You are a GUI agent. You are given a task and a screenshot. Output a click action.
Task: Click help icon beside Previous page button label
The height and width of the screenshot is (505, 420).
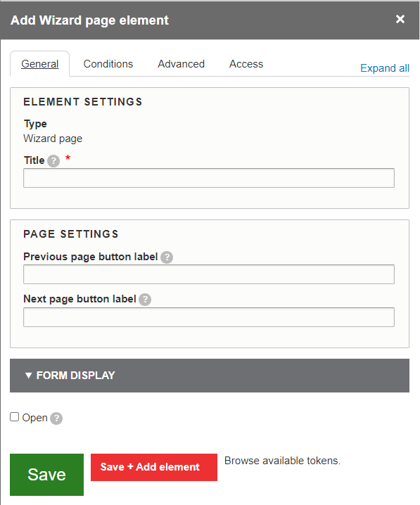pyautogui.click(x=167, y=257)
